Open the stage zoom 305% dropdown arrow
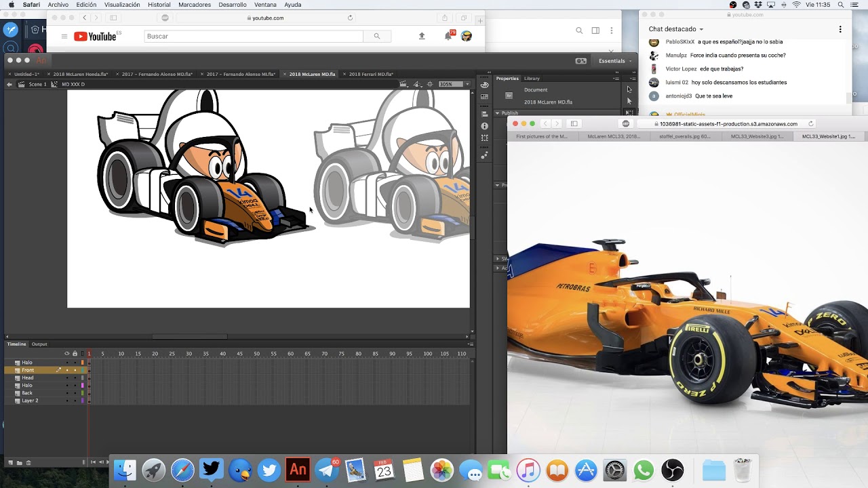 click(468, 84)
